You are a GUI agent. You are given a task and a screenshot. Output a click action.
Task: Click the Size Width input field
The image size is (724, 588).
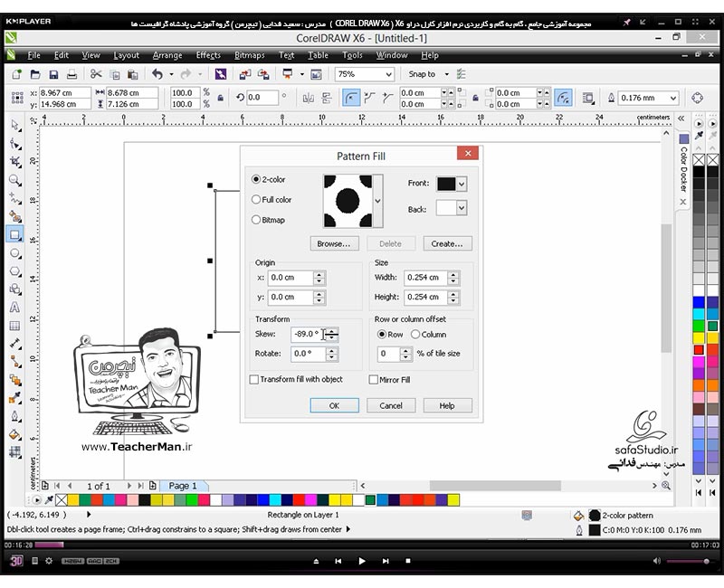point(425,278)
